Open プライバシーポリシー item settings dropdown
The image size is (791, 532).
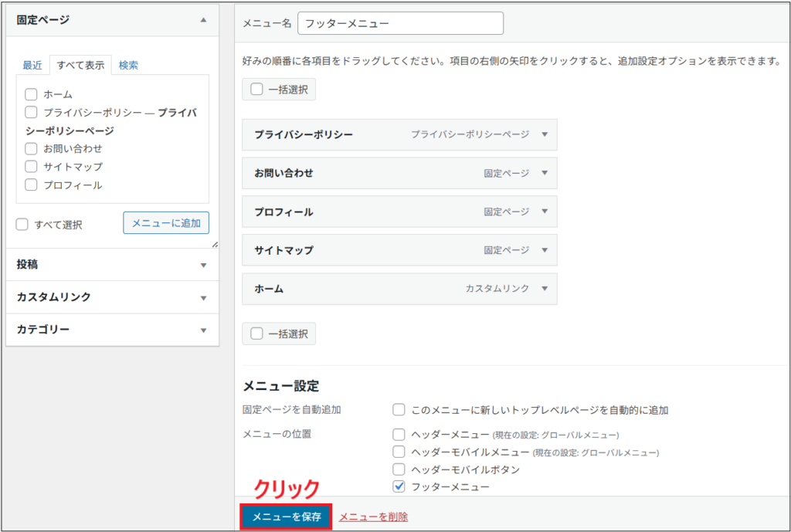pos(545,134)
